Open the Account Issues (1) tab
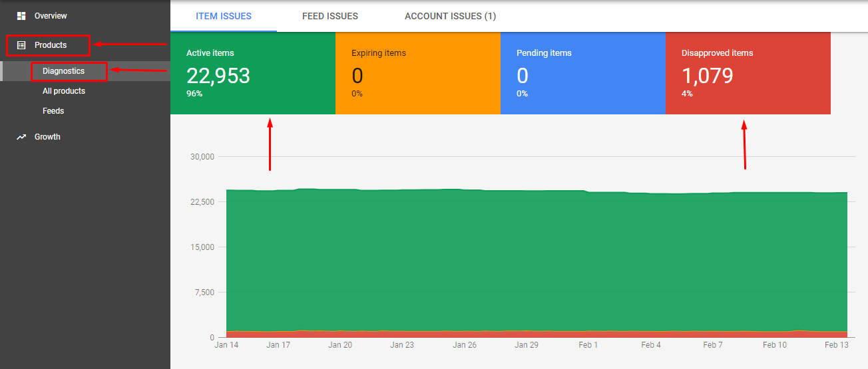 [450, 16]
